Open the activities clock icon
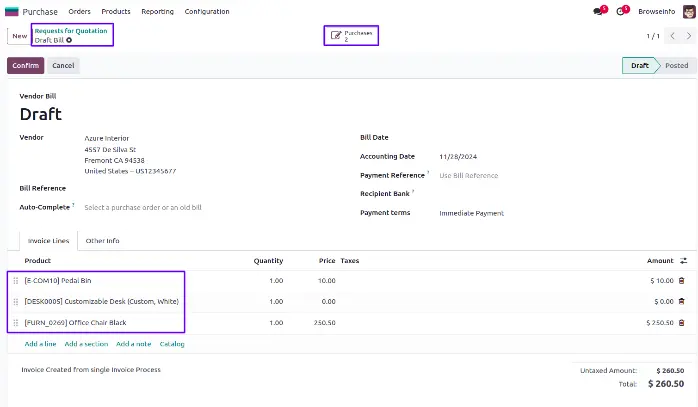Screen dimensions: 698x407 621,12
